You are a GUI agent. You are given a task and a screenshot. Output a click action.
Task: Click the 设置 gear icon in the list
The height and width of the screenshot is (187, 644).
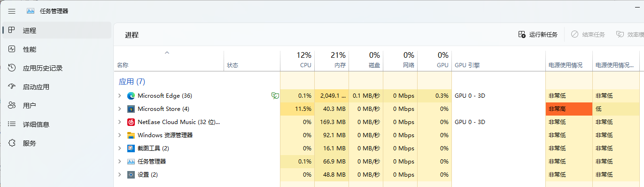pos(131,175)
